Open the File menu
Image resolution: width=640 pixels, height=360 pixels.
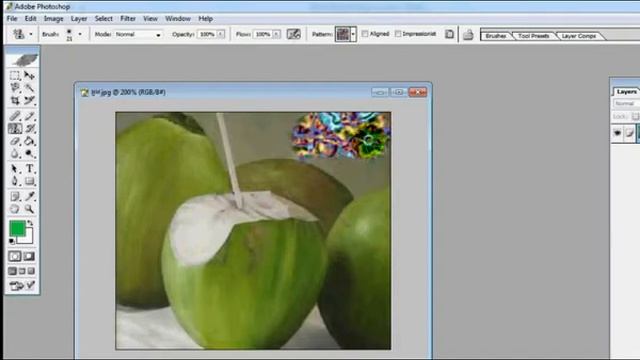[12, 19]
